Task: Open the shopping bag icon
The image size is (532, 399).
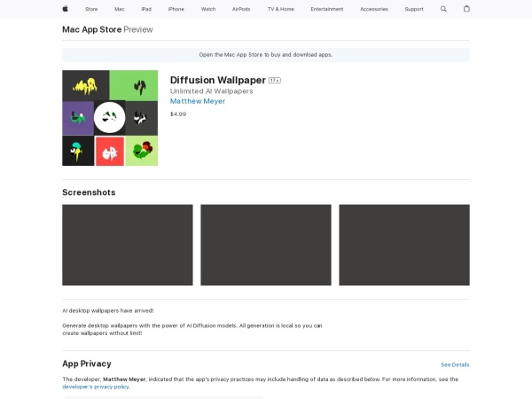Action: point(467,9)
